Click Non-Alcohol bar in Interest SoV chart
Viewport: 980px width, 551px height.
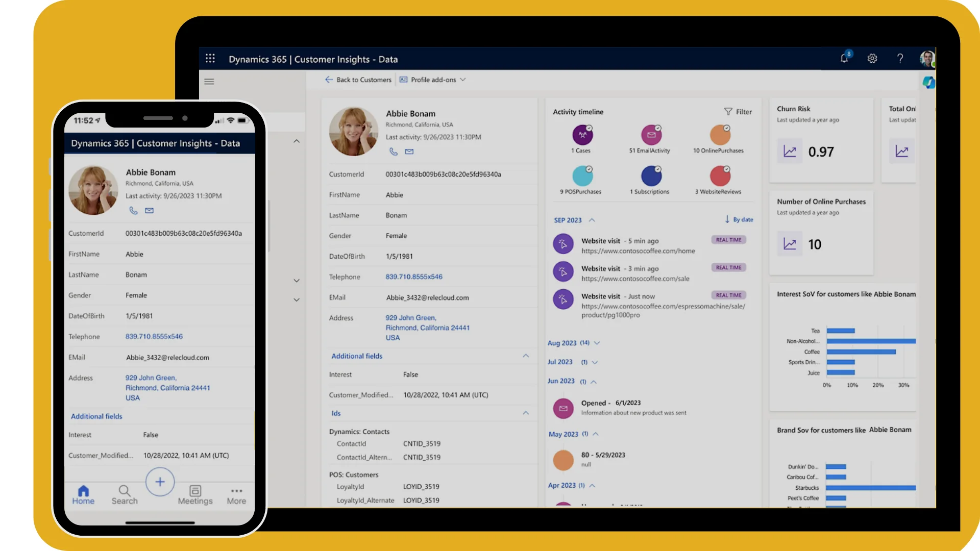tap(871, 341)
